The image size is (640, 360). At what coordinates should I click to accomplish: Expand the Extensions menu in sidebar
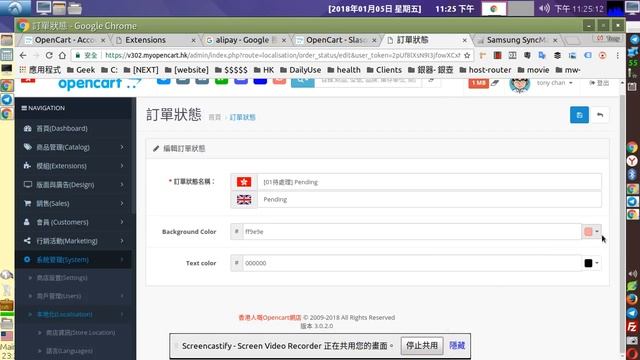[x=73, y=166]
